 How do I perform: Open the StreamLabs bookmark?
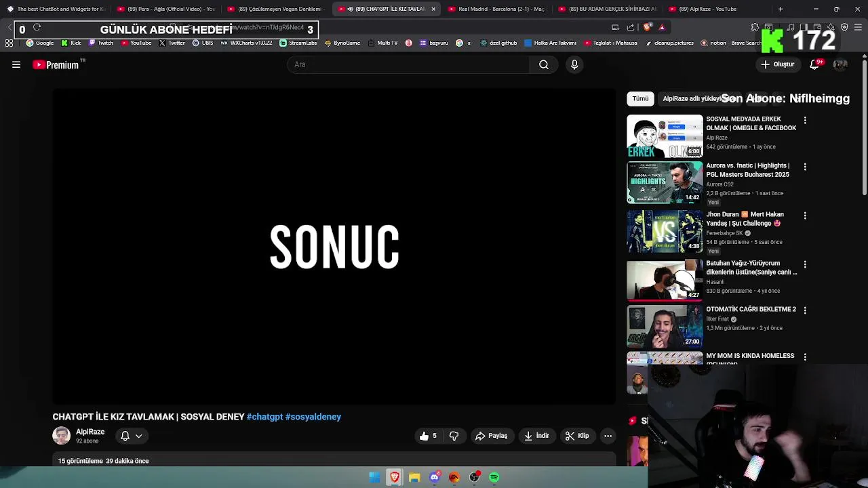[x=298, y=43]
